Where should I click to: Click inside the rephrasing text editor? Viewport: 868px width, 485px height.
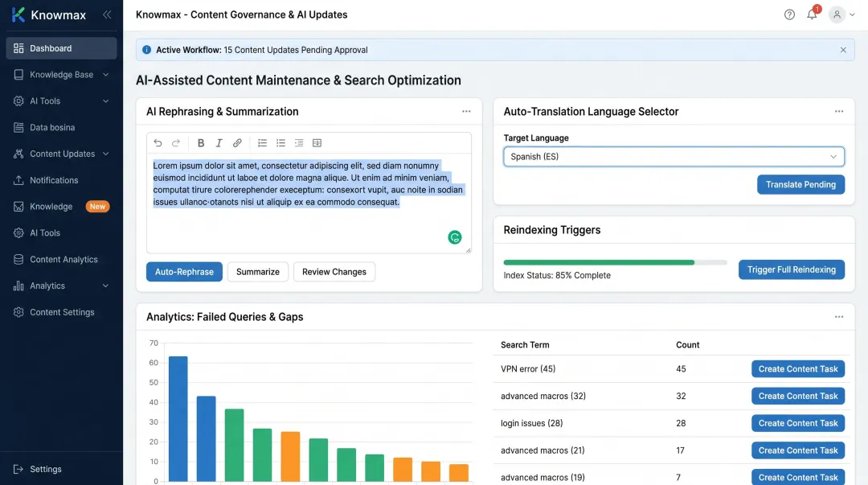click(x=309, y=203)
